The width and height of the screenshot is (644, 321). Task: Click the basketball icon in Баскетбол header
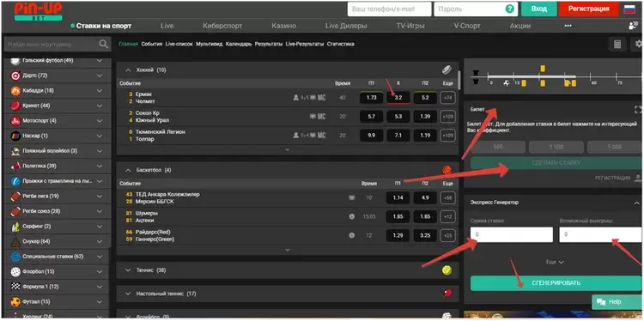(x=447, y=170)
